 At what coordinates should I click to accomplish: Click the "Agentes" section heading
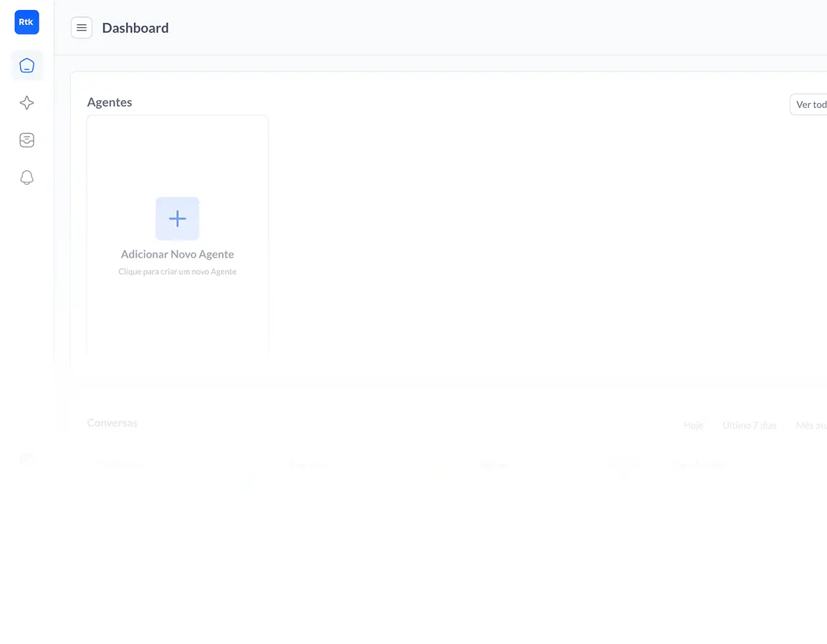(x=110, y=102)
